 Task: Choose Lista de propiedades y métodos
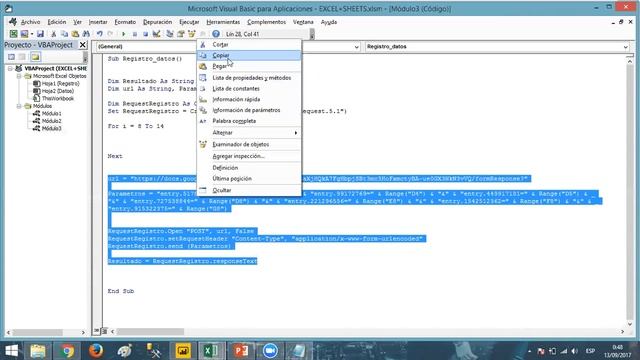[x=249, y=78]
